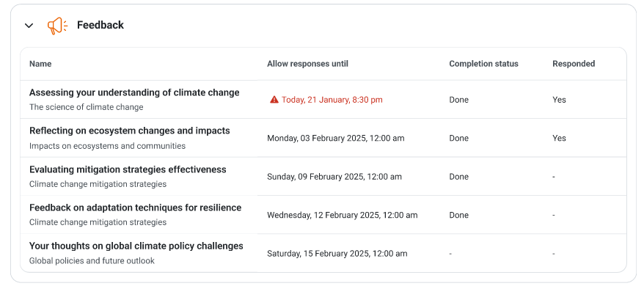644x286 pixels.
Task: Select the Feedback section heading
Action: coord(100,25)
